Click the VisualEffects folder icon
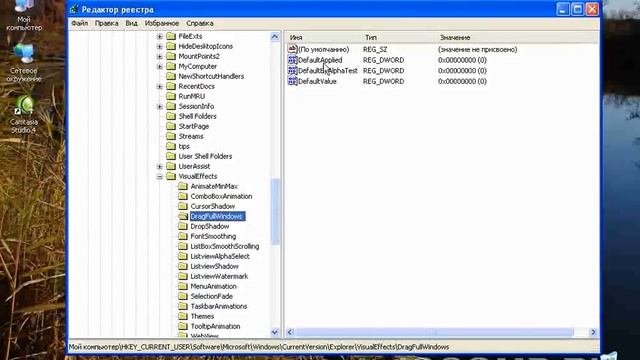 click(171, 176)
